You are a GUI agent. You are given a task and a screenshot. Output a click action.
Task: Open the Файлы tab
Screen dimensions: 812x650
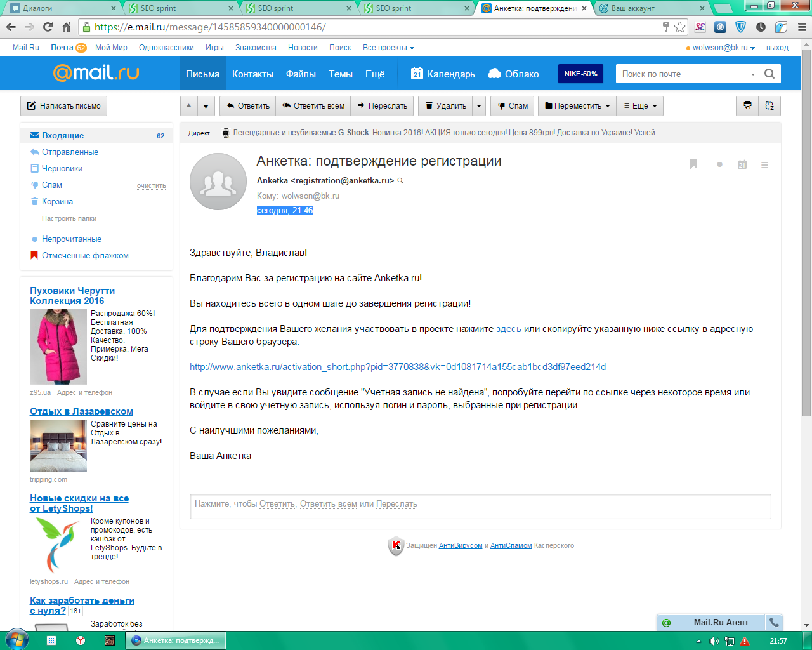[x=301, y=74]
